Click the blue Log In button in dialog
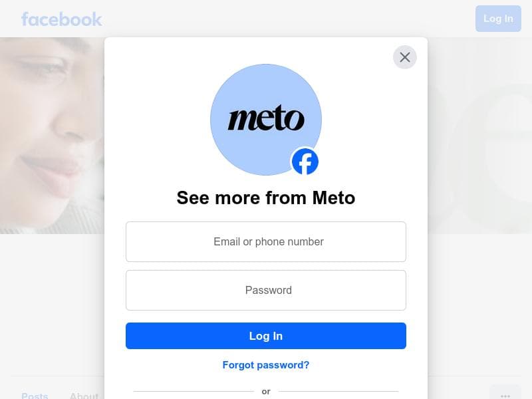Screen dimensions: 532x399 (266, 336)
